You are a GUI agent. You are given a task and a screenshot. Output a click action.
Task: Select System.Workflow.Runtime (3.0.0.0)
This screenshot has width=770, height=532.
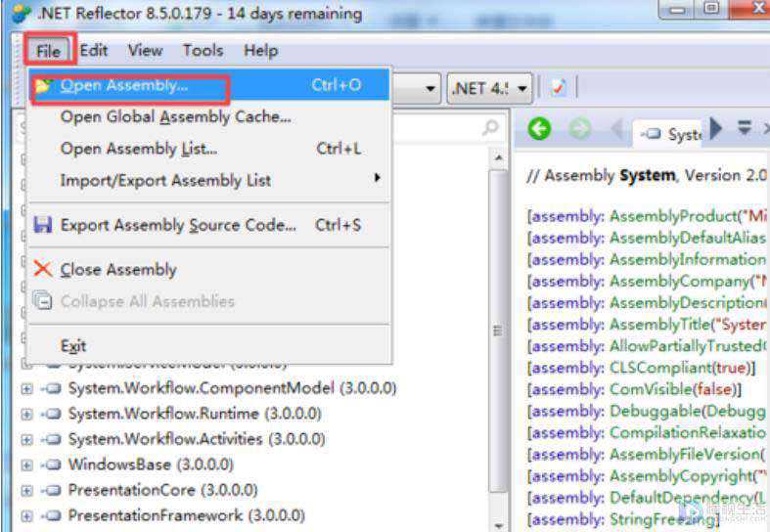pos(195,414)
